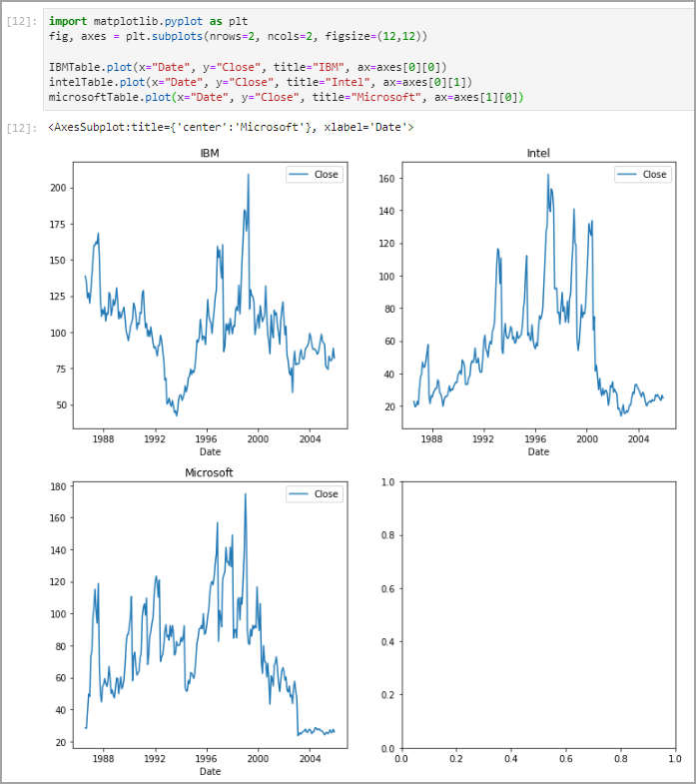Click the Close legend in the Microsoft chart
The image size is (696, 784).
click(x=315, y=494)
